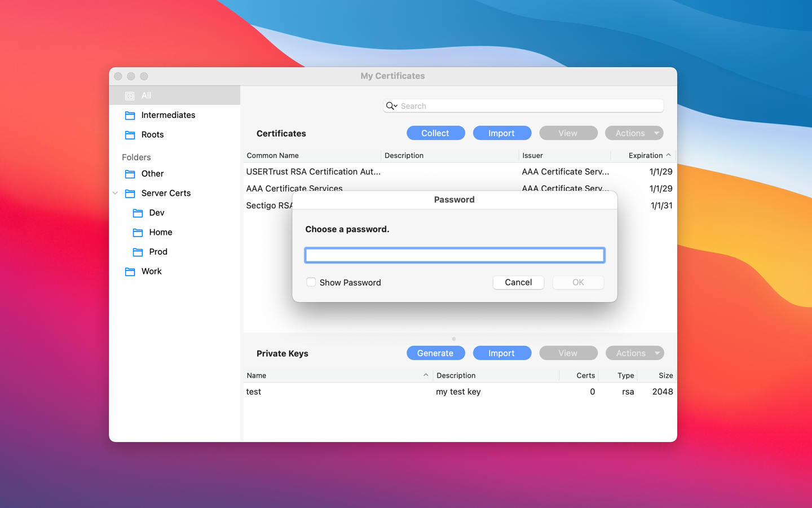Open the Work folder
The height and width of the screenshot is (508, 812).
click(151, 271)
